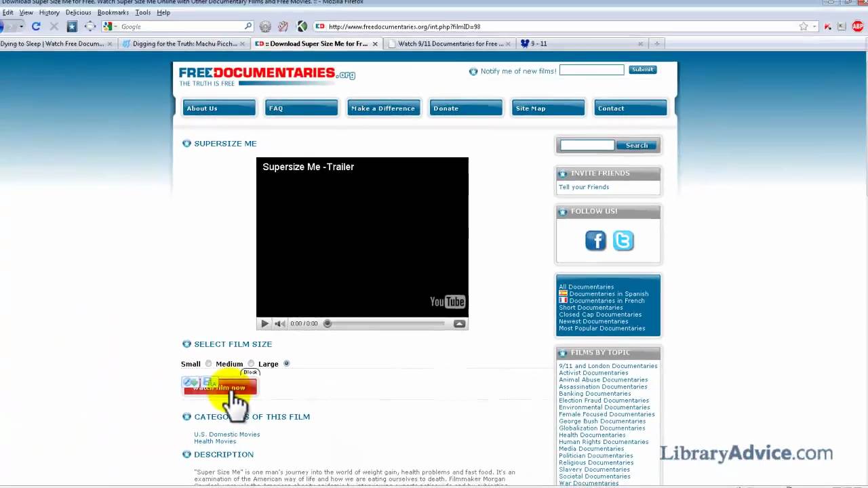
Task: Open a new tab with plus button
Action: tap(656, 43)
